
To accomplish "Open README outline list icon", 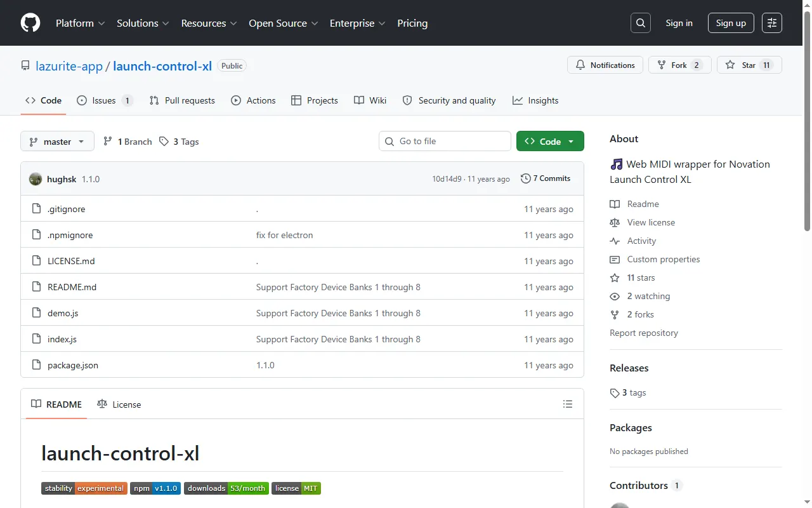I will [x=568, y=404].
